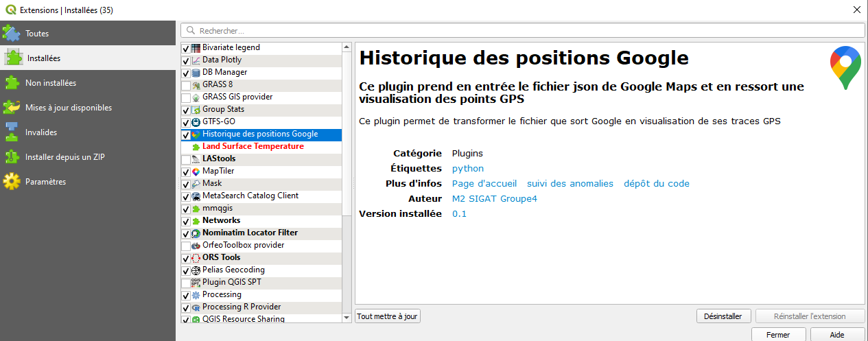Open the Paramètres tab
The width and height of the screenshot is (868, 341).
point(88,181)
